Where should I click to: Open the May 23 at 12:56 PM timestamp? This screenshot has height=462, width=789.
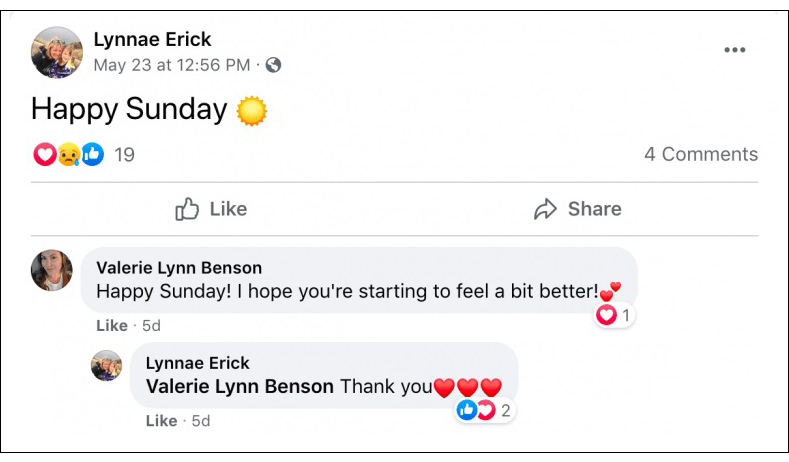(171, 65)
